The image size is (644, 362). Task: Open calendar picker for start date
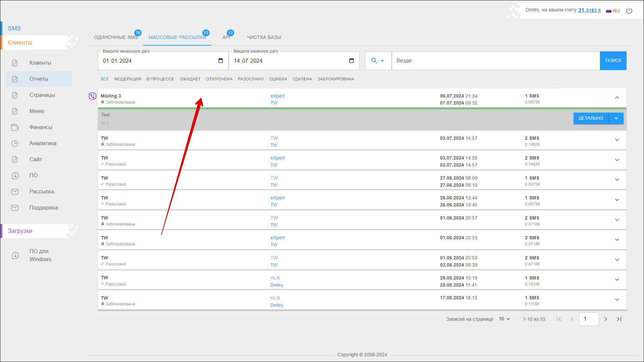(220, 61)
